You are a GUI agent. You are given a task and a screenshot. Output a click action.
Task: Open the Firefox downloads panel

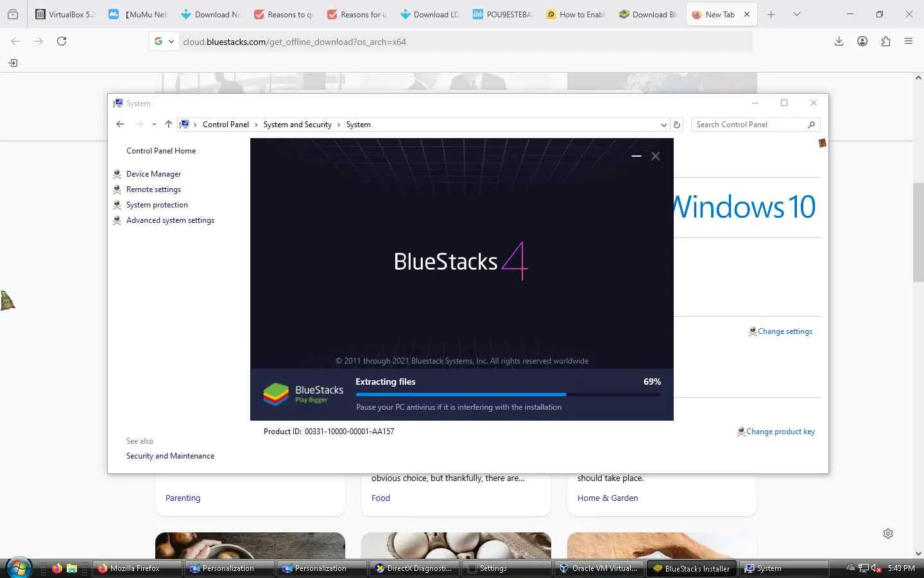point(839,41)
